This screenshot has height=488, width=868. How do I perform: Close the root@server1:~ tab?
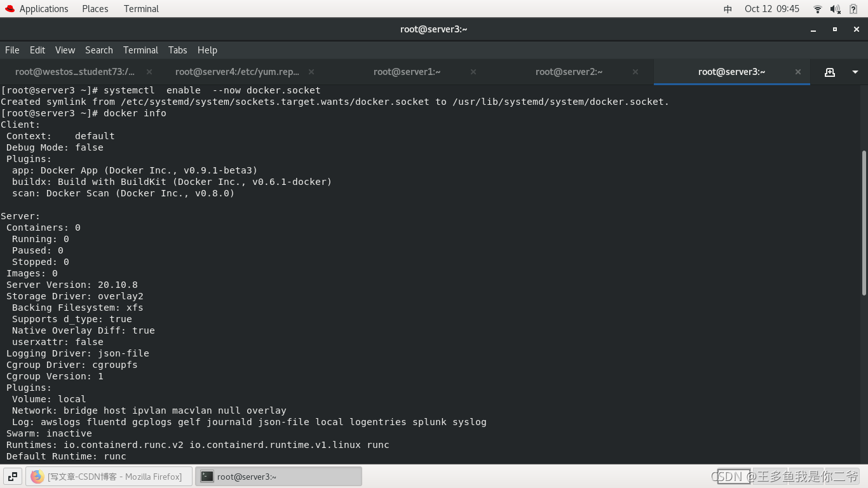coord(473,72)
